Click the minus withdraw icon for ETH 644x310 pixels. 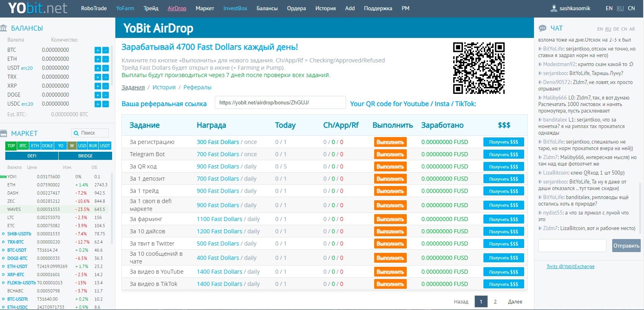(x=106, y=59)
